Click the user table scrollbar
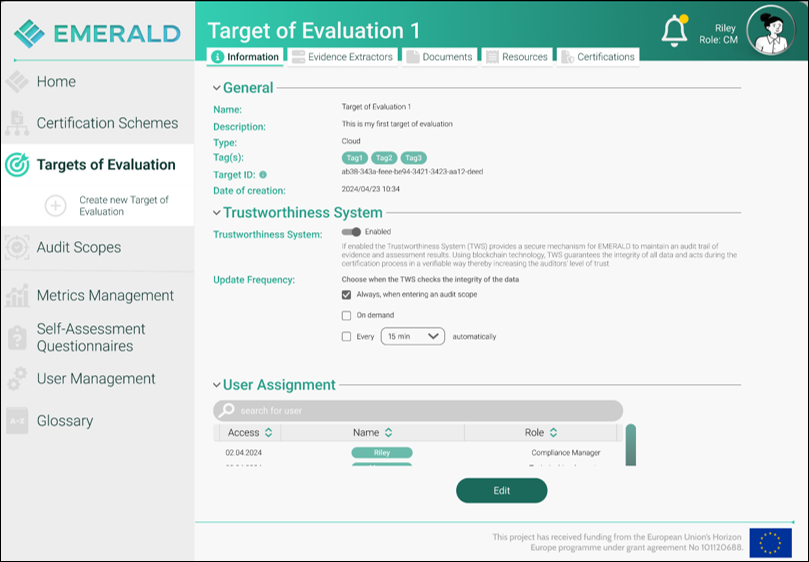The image size is (809, 562). 630,445
